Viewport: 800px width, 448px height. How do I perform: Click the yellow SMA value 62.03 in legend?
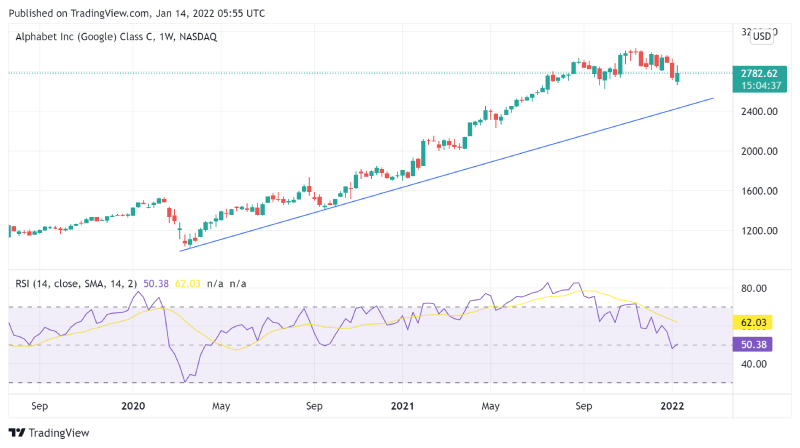pos(188,283)
